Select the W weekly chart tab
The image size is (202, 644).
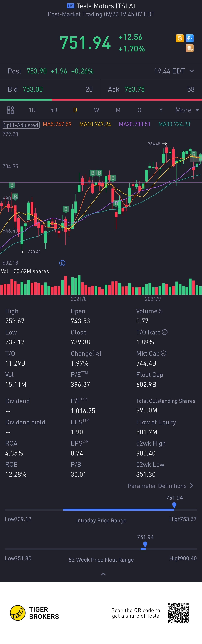click(x=97, y=110)
